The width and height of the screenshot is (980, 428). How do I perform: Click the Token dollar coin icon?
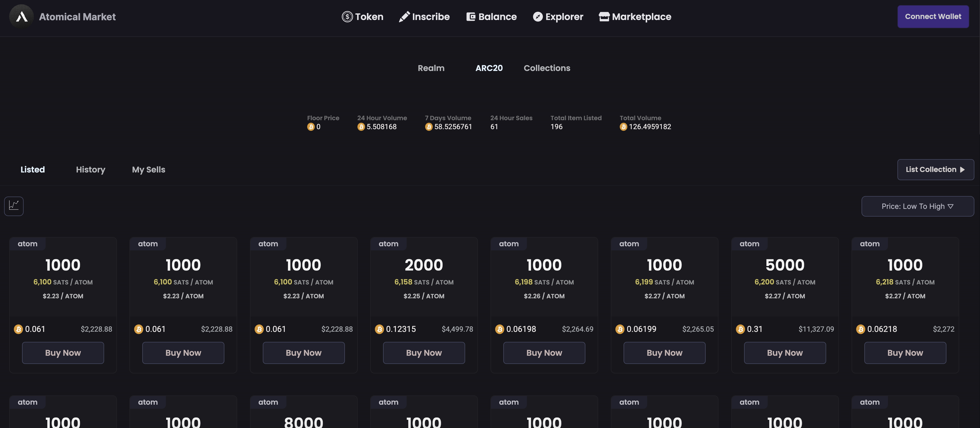(x=347, y=17)
